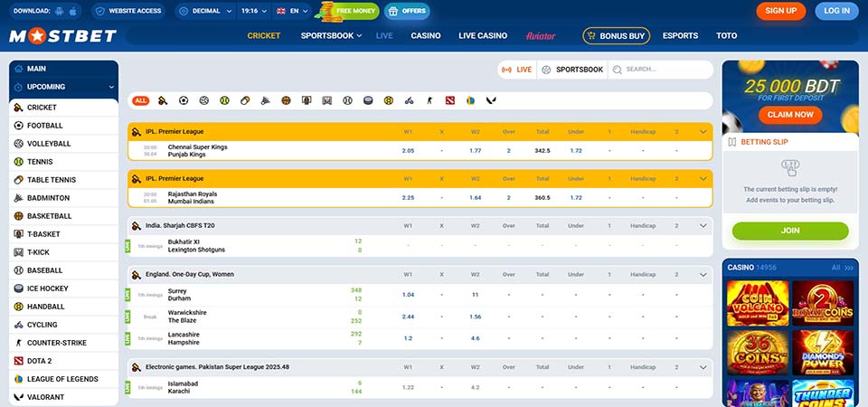
Task: Open All casino games link
Action: coord(843,268)
